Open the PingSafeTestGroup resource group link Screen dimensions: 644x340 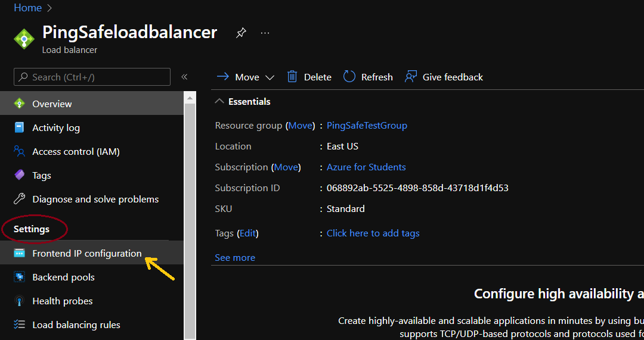(367, 125)
